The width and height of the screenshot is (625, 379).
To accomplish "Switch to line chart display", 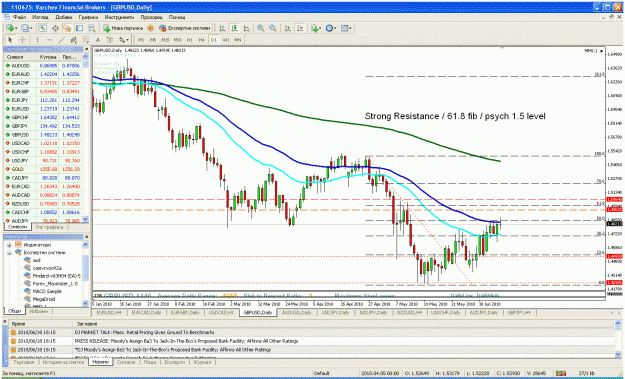I will [246, 28].
